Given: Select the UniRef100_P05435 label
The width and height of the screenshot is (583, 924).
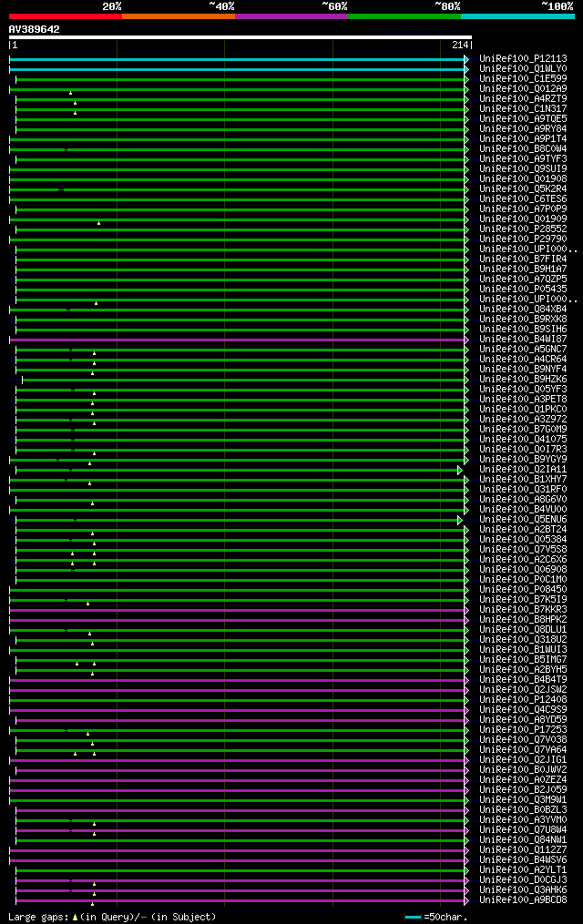Looking at the screenshot, I should click(523, 289).
